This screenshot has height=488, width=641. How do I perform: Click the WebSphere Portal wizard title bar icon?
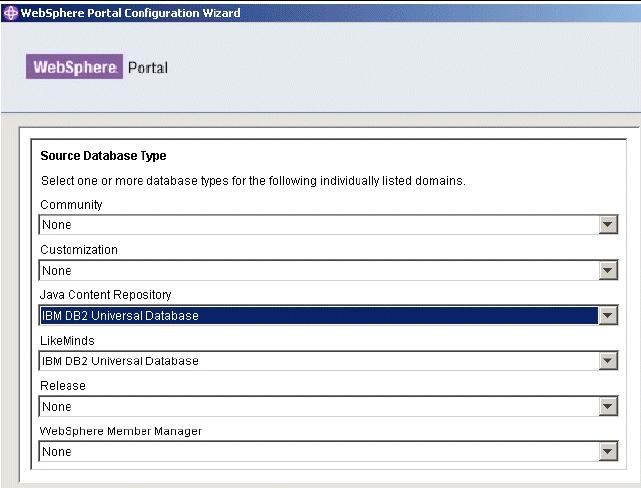(10, 13)
